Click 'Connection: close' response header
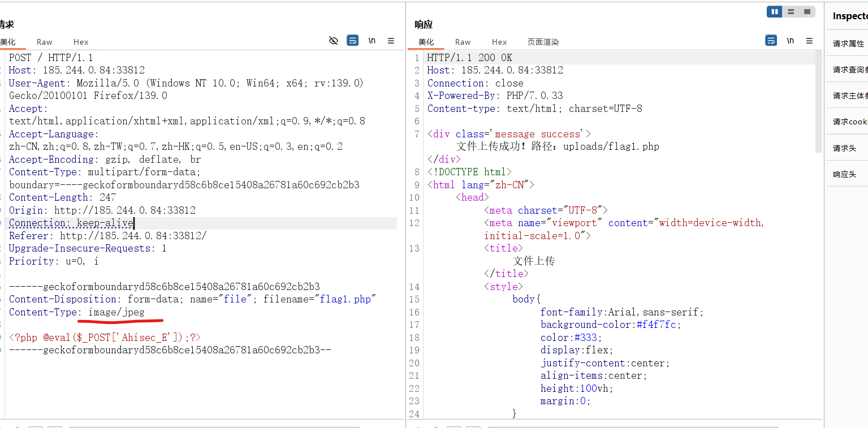The width and height of the screenshot is (868, 428). (475, 83)
